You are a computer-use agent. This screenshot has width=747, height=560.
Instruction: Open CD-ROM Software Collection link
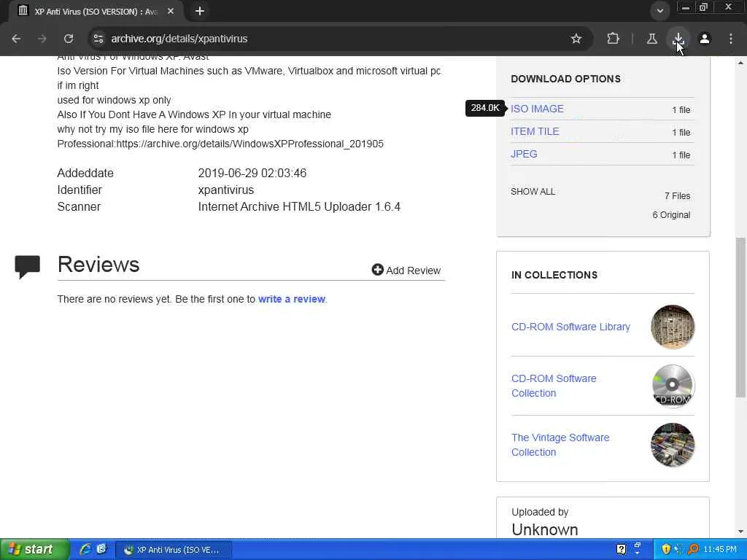[x=554, y=386]
